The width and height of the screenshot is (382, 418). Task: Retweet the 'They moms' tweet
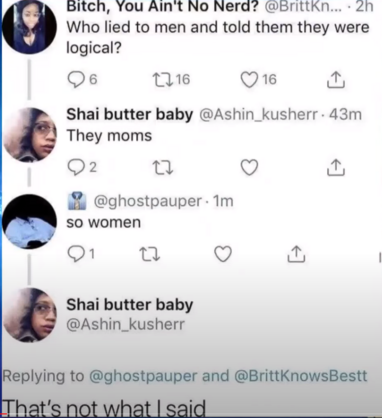coord(163,167)
